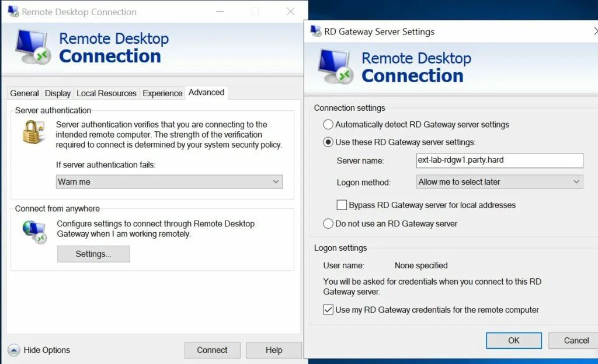This screenshot has height=364, width=598.
Task: Click the Connect button
Action: 213,350
